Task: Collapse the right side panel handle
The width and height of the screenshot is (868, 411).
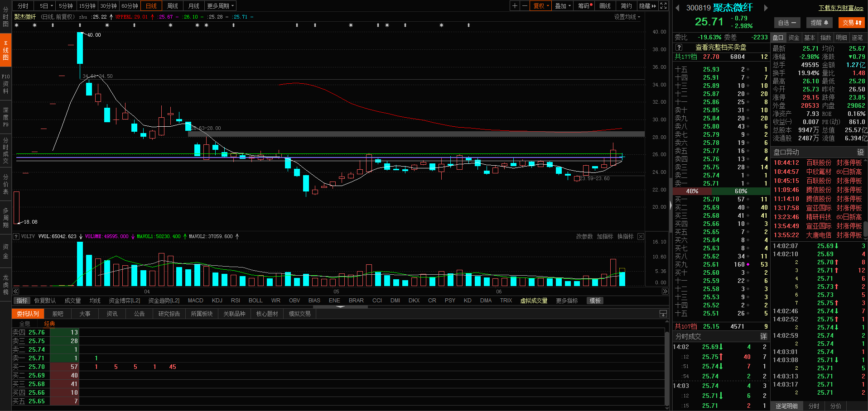Action: pos(671,205)
